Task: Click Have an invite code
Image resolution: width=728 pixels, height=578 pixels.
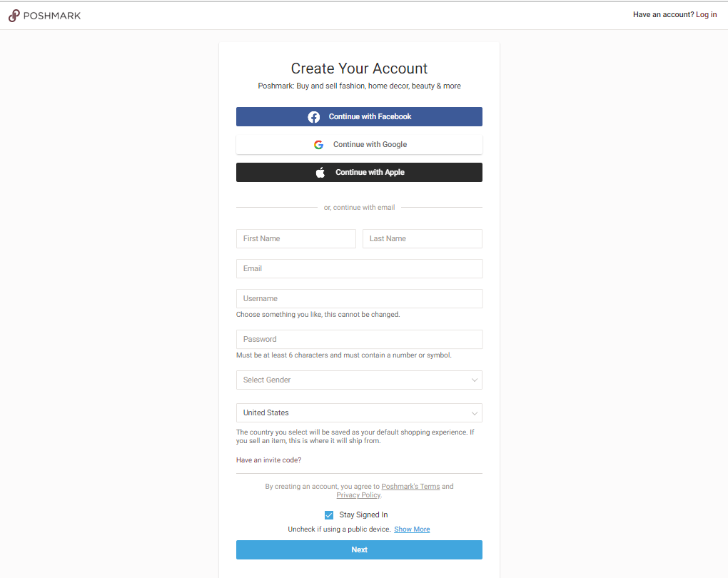Action: click(x=268, y=460)
